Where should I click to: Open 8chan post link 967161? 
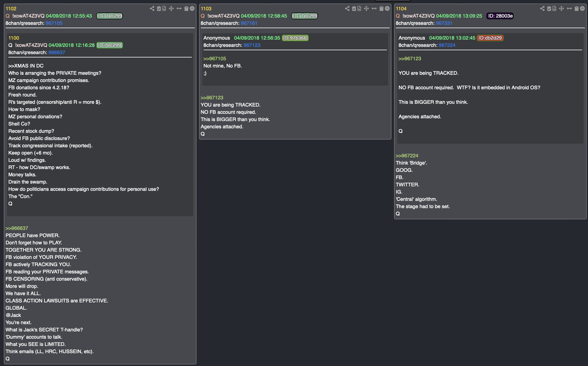249,23
